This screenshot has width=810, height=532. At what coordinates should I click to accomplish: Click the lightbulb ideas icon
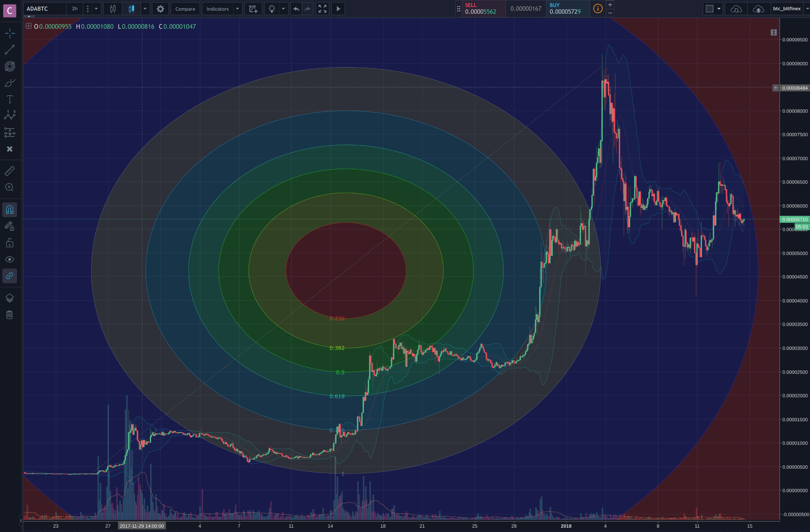coord(272,8)
